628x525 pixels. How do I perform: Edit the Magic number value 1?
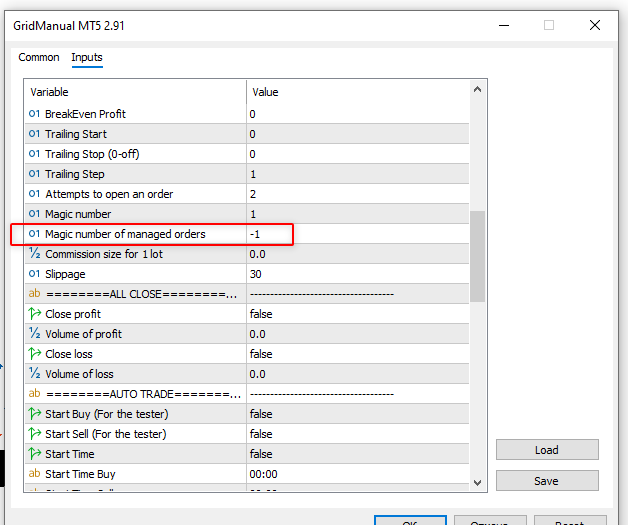click(358, 214)
